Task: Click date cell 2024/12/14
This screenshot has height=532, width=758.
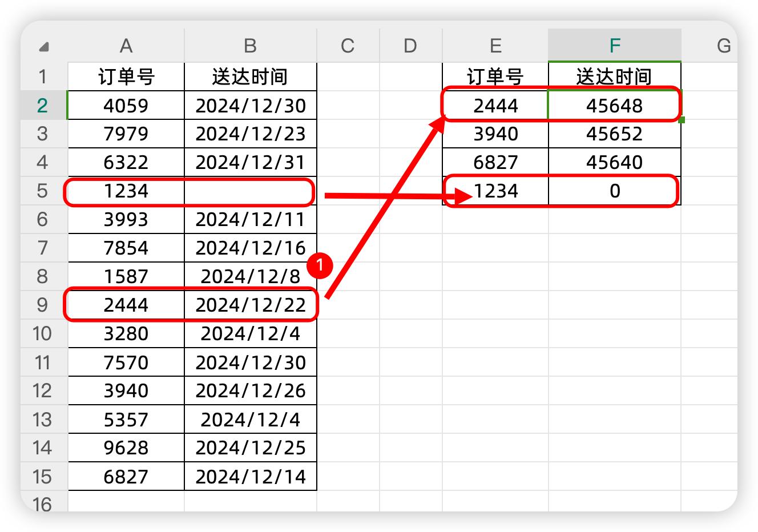Action: click(x=250, y=476)
